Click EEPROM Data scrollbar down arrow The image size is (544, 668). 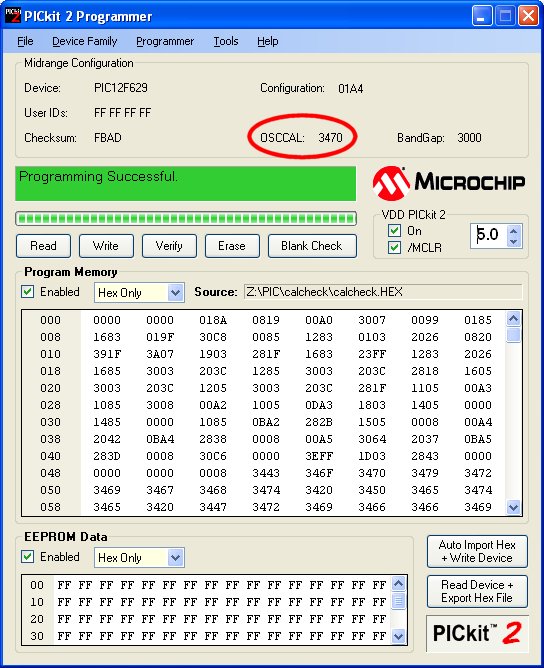398,636
